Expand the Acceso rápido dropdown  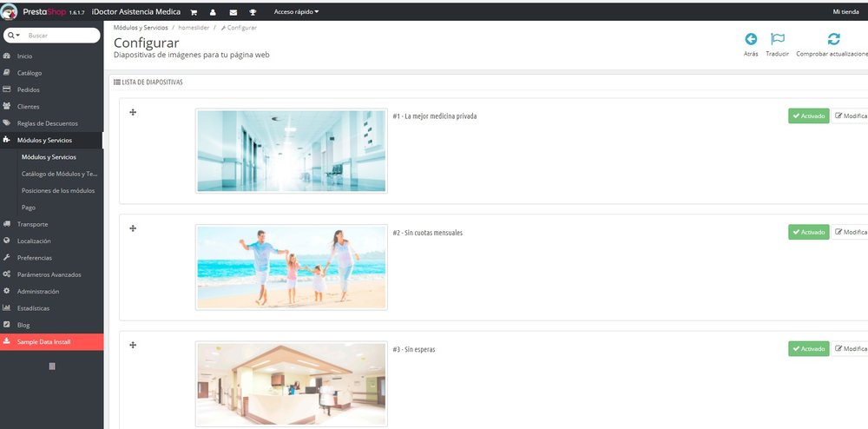(x=296, y=11)
